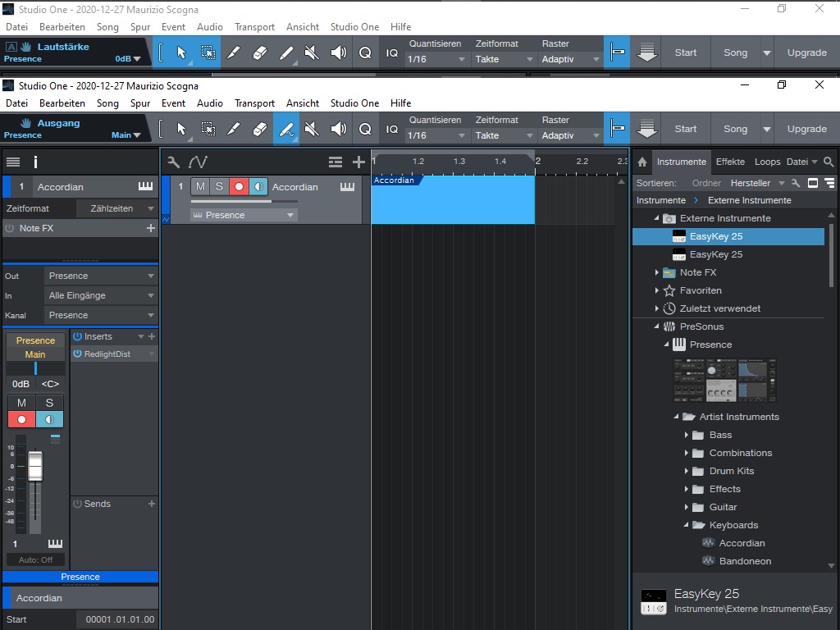Solo the Accordian track in the track list

(x=219, y=186)
